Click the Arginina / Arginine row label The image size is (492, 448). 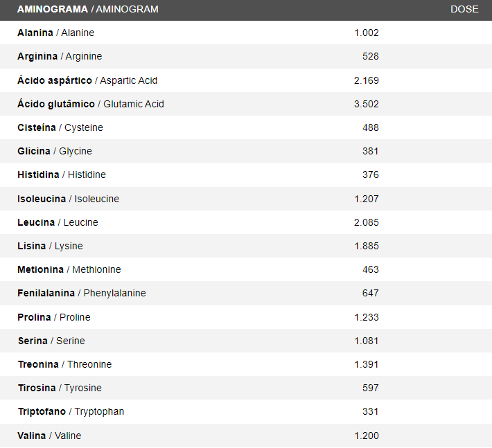coord(60,56)
